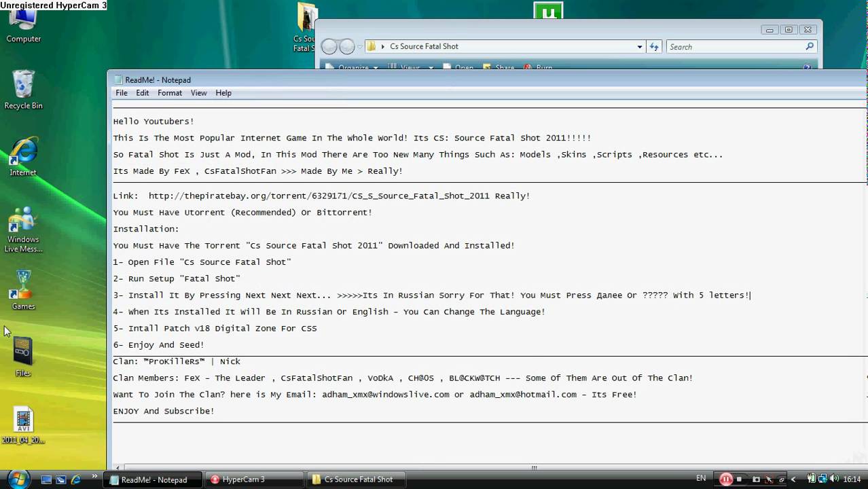Viewport: 868px width, 489px height.
Task: Open Notepad Help menu
Action: [223, 93]
